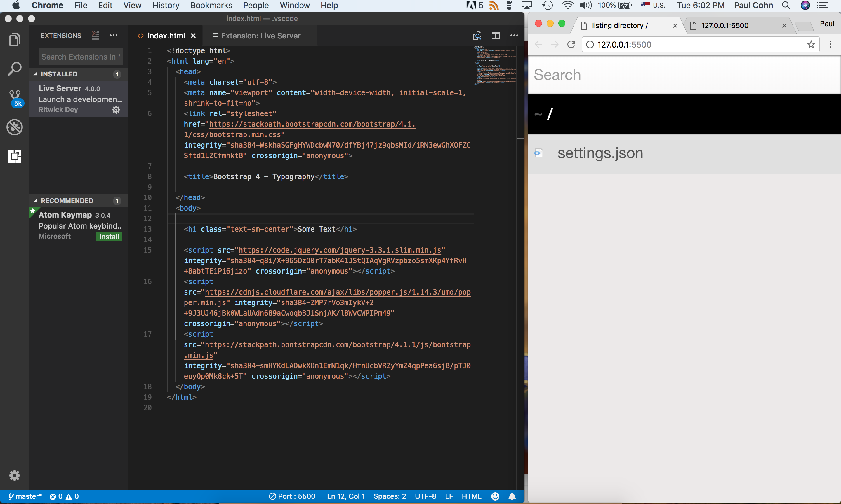Open the Explorer icon in the activity bar
This screenshot has width=841, height=504.
click(x=15, y=39)
